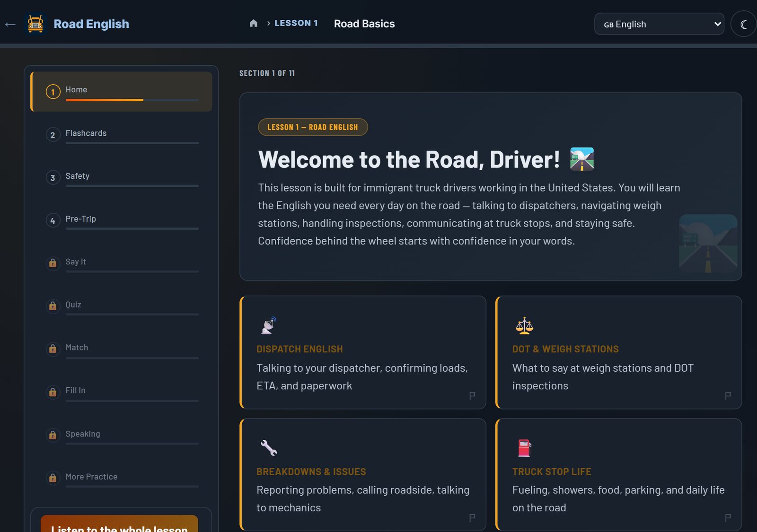Click the highway road thumbnail image
The height and width of the screenshot is (532, 757).
tap(708, 244)
